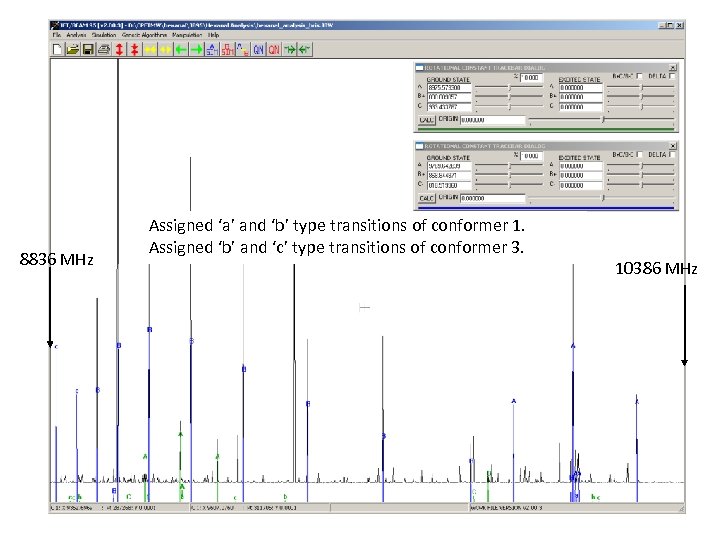
Task: Click ground state B+ field in blue-bar dialog
Action: (449, 176)
